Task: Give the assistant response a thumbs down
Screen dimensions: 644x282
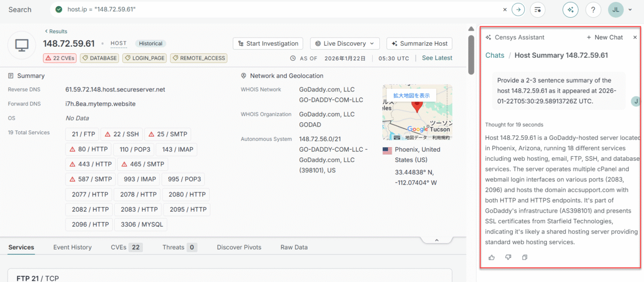Action: pyautogui.click(x=508, y=257)
